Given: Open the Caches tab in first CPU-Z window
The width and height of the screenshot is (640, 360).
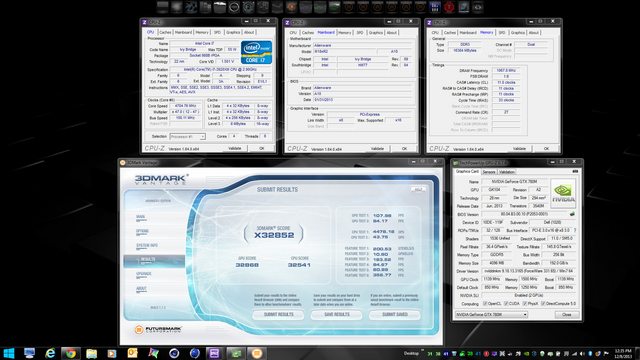Looking at the screenshot, I should coord(165,32).
